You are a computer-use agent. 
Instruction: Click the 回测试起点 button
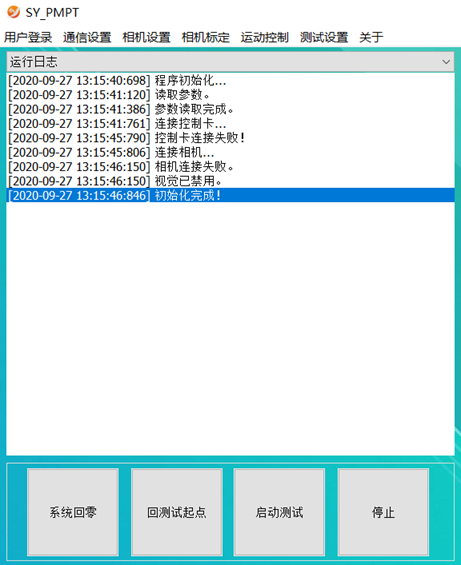click(x=177, y=512)
